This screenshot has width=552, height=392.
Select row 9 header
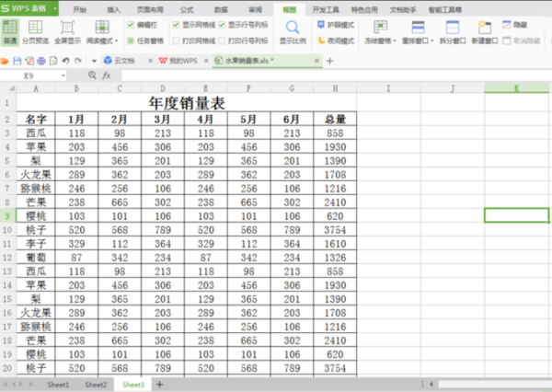pyautogui.click(x=7, y=216)
